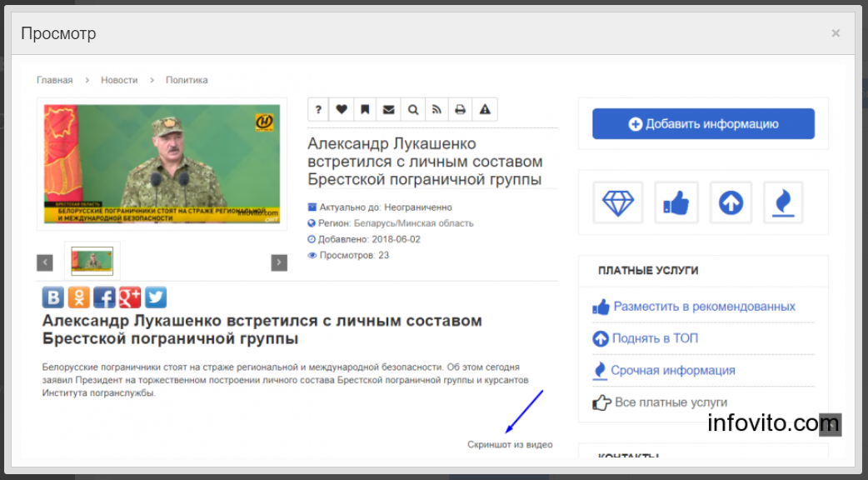Share via Twitter icon
Screen dimensions: 868x480
coord(156,297)
